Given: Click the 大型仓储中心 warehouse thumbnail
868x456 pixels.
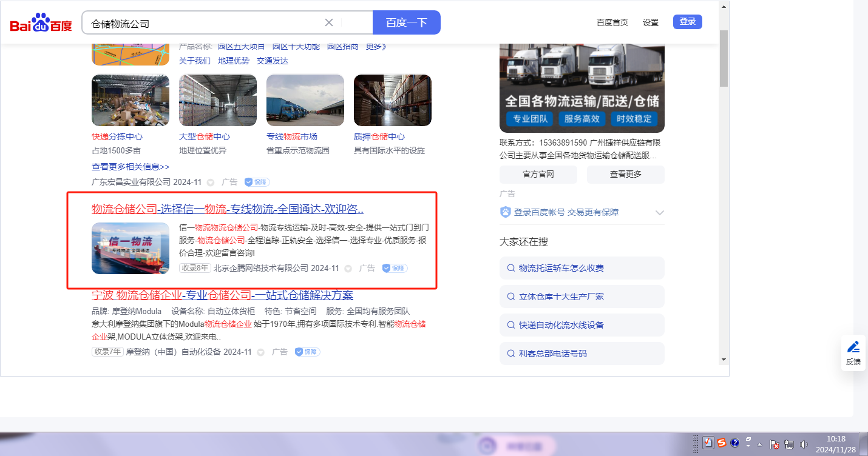Looking at the screenshot, I should [x=218, y=100].
